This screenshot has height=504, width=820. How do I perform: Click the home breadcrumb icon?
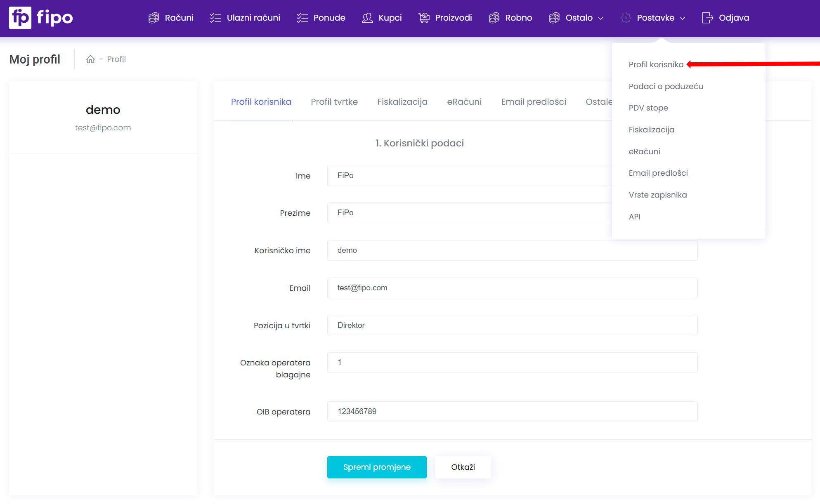[90, 59]
